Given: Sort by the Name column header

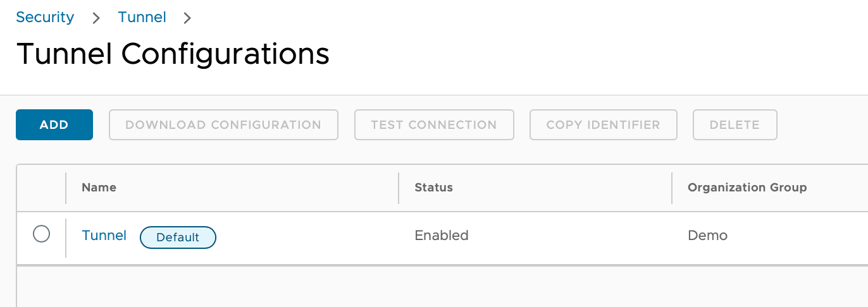Looking at the screenshot, I should (99, 187).
